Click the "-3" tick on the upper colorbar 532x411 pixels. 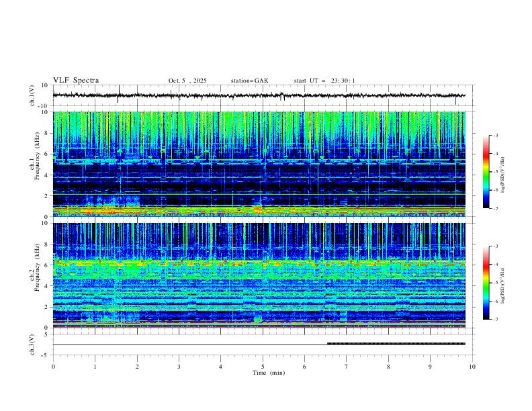(x=495, y=135)
